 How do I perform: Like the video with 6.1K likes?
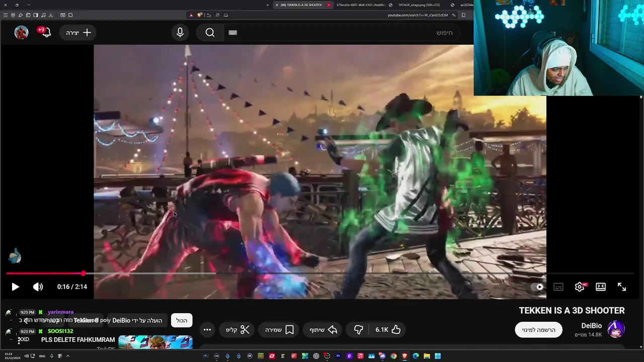[388, 330]
